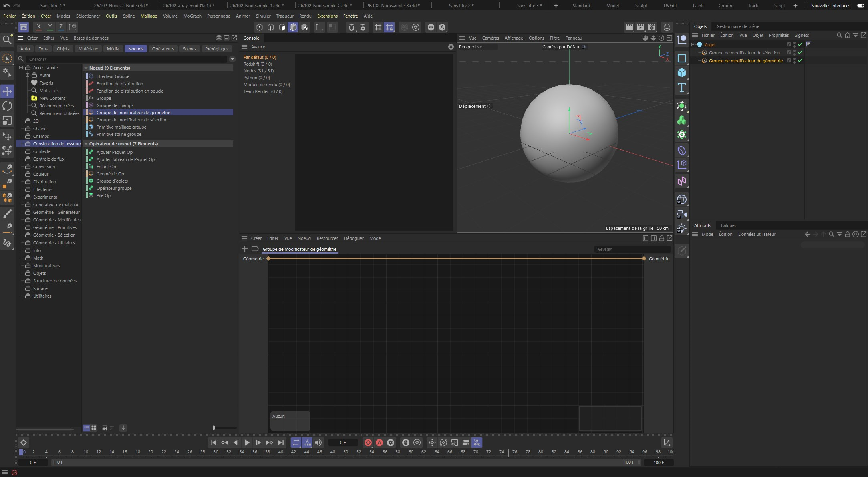Viewport: 868px width, 477px height.
Task: Click the X axis lock icon
Action: [38, 27]
